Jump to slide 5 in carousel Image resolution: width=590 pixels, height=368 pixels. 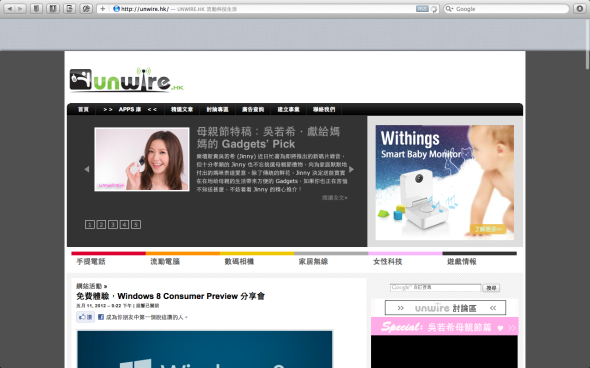pos(136,225)
